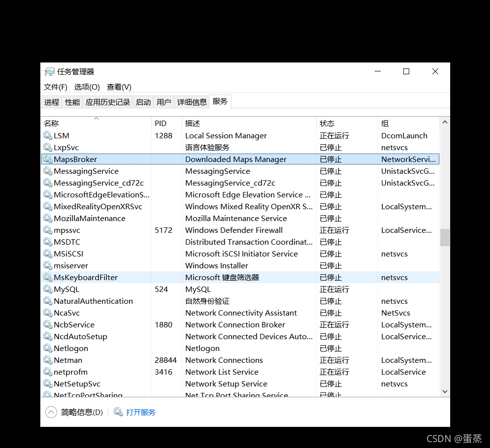Image resolution: width=490 pixels, height=448 pixels.
Task: Sort by 状态 column header
Action: pyautogui.click(x=347, y=123)
